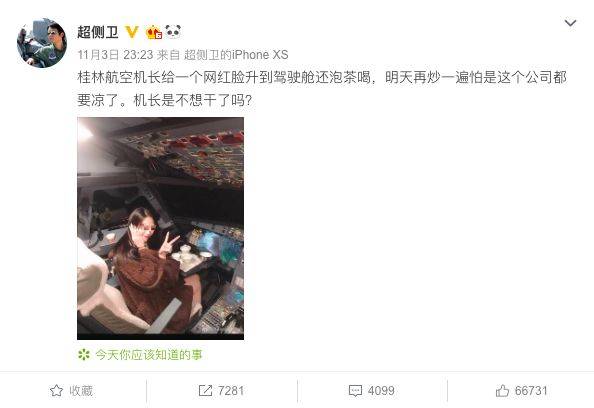Open the post options chevron menu
594x408 pixels.
point(570,23)
